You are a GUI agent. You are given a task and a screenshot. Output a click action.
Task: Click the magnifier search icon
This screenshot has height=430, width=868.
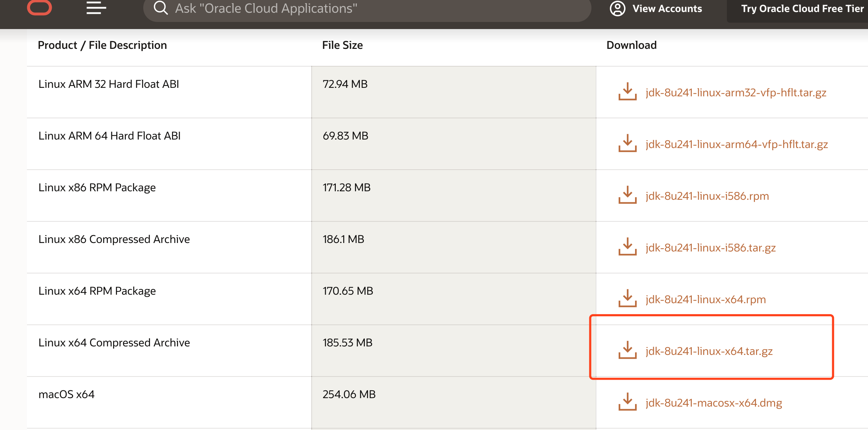(161, 8)
